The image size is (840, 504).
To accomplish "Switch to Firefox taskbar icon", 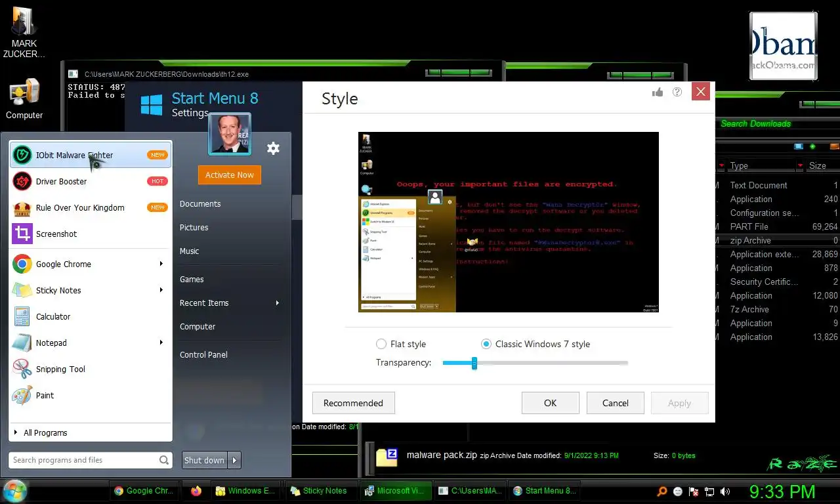I will [x=196, y=490].
